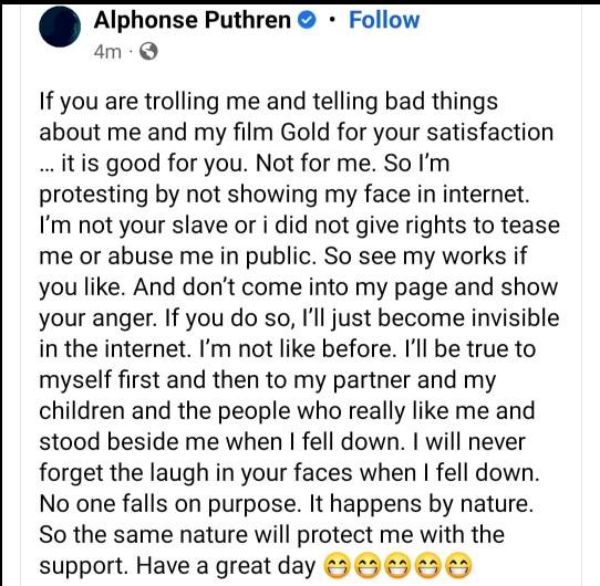This screenshot has height=586, width=600.
Task: Click the last grinning emoji in the post
Action: 459,566
